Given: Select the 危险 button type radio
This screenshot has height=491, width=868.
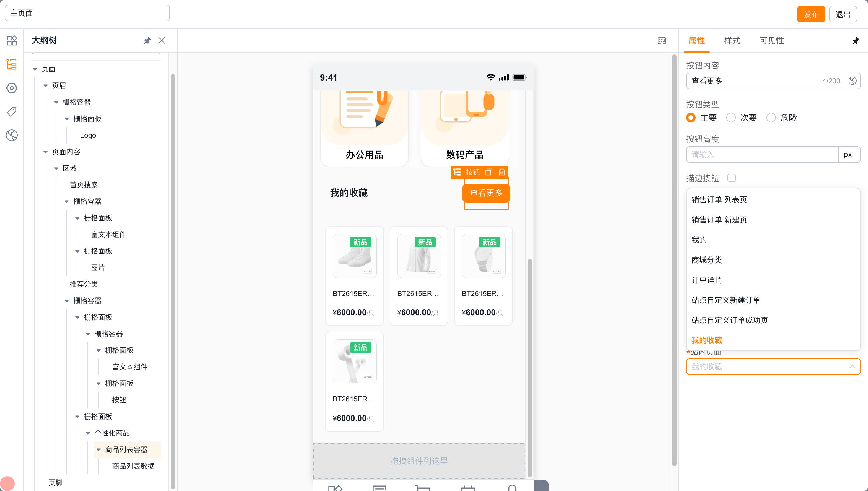Looking at the screenshot, I should 771,118.
